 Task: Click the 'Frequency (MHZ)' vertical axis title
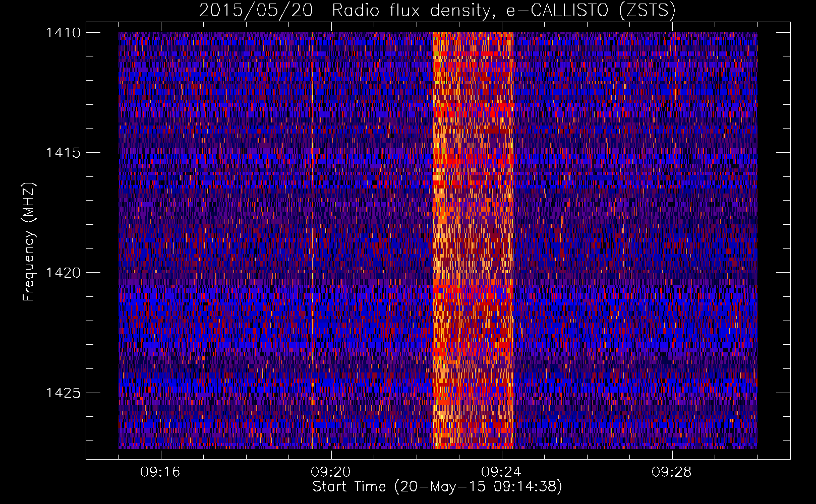click(29, 242)
